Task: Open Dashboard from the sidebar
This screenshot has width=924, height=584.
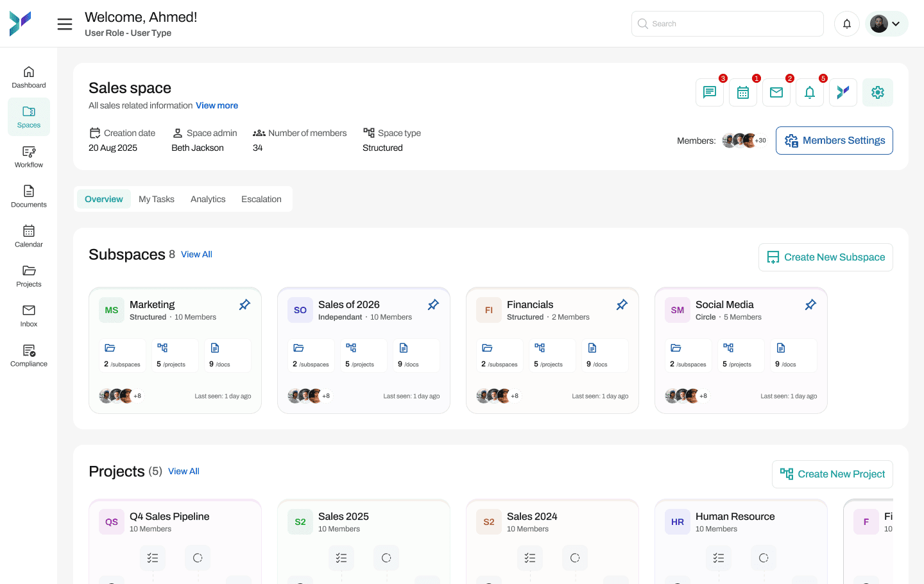Action: point(29,77)
